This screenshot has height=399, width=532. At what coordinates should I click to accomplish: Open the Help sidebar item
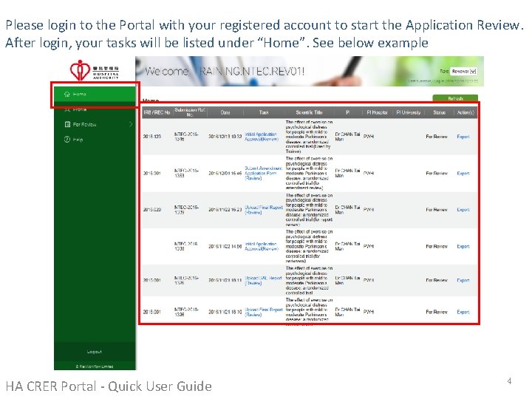coord(95,140)
